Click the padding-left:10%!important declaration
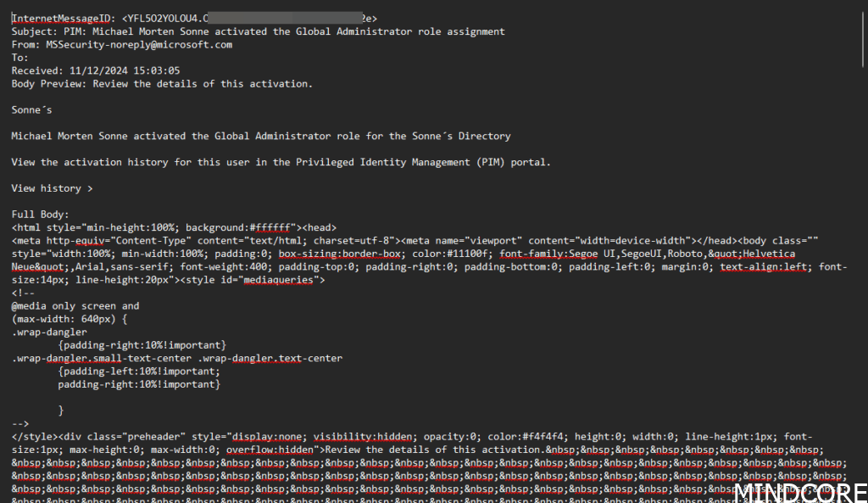Screen dimensions: 868x503 click(139, 372)
